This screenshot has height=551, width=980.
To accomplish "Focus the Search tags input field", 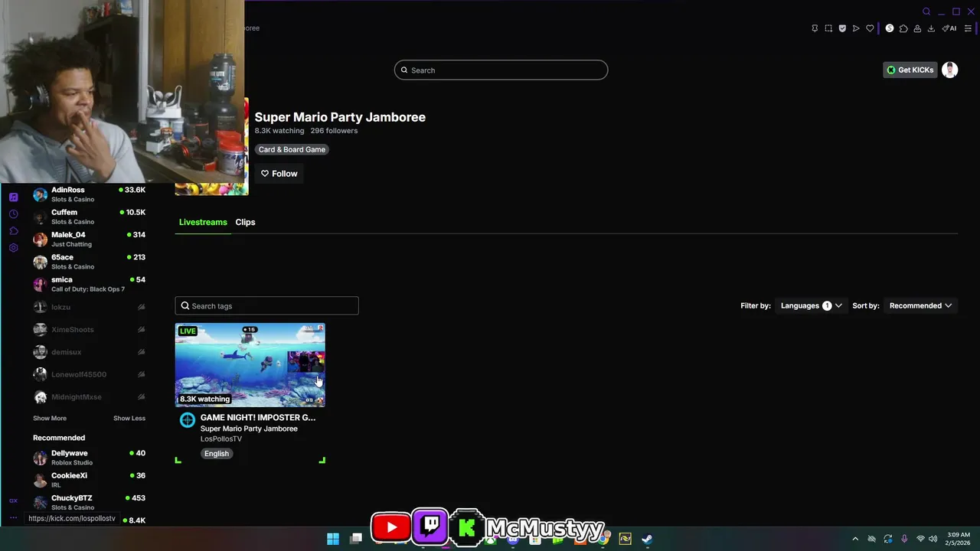I will tap(266, 305).
